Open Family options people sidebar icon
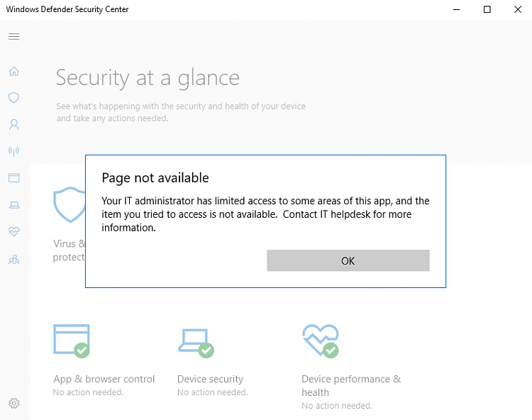Screen dimensions: 532x420 click(x=14, y=260)
